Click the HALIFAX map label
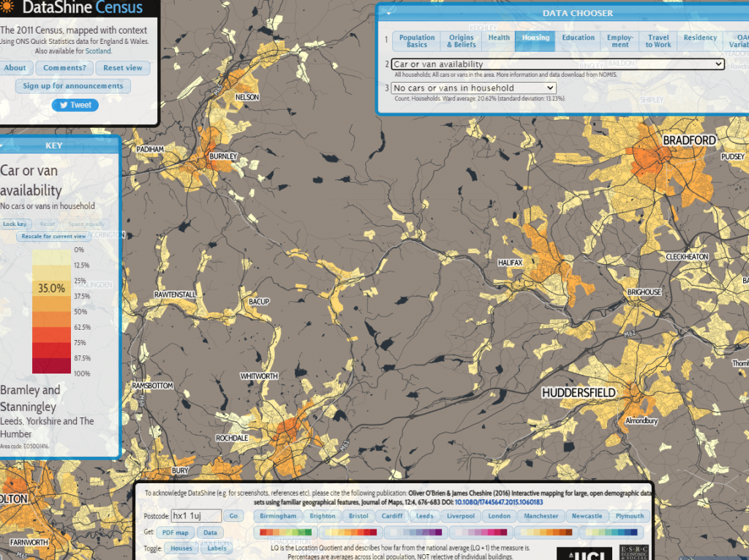 click(510, 262)
